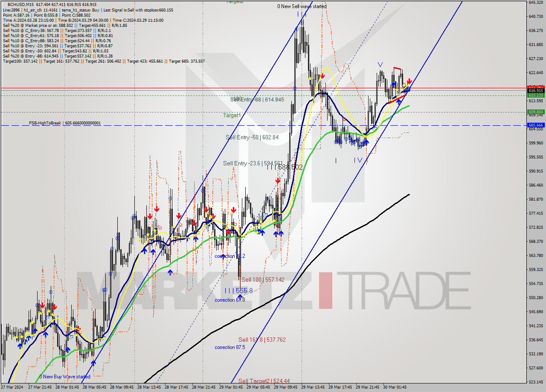Click the '30 Mar 01:45' time axis label

(x=395, y=387)
